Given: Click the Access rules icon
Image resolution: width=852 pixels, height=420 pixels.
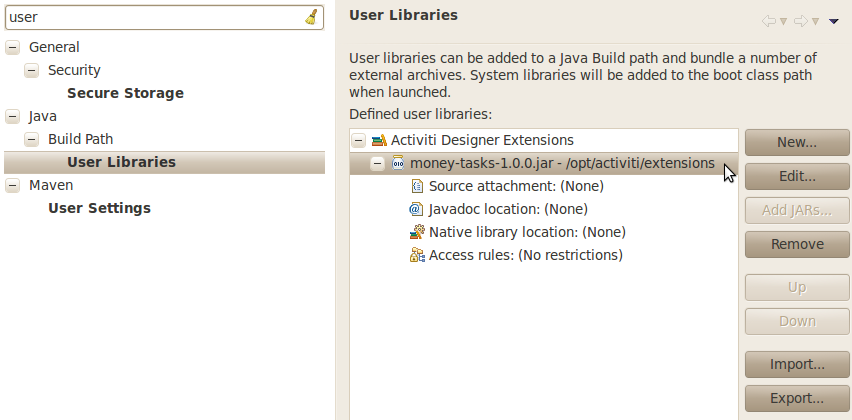Looking at the screenshot, I should (417, 255).
